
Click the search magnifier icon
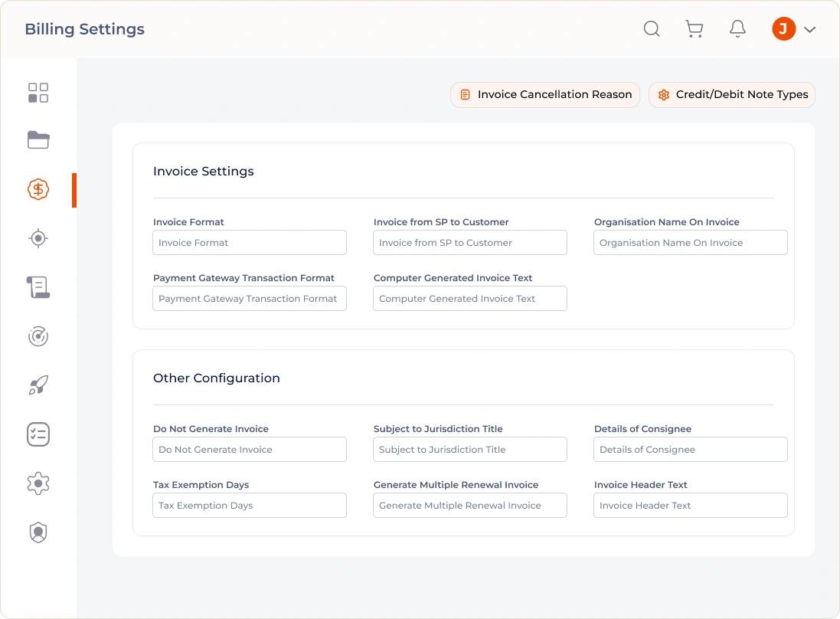(652, 29)
